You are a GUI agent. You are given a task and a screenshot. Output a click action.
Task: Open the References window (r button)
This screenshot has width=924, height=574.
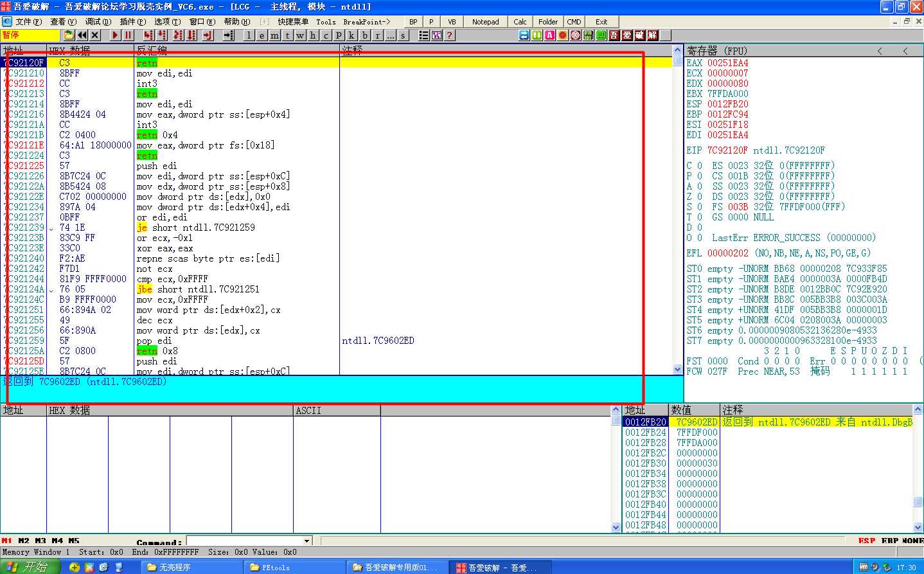[377, 35]
